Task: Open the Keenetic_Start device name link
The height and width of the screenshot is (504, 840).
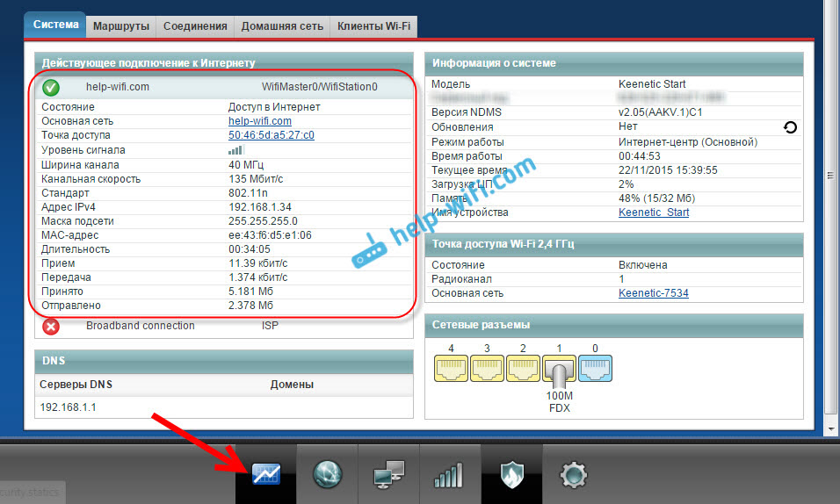Action: (x=654, y=212)
